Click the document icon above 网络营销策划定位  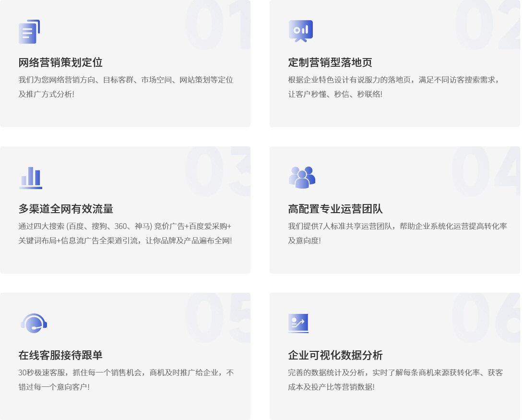pyautogui.click(x=29, y=32)
